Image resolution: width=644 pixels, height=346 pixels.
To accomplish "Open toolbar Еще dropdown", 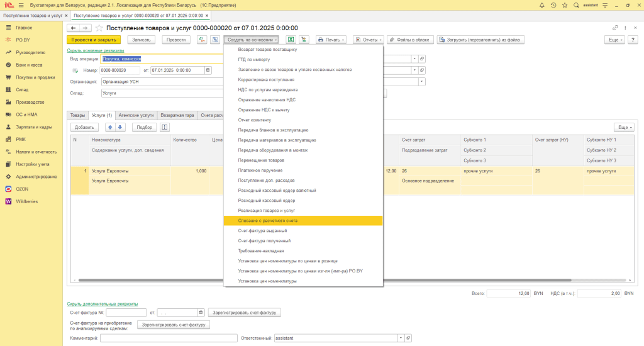I will 615,40.
